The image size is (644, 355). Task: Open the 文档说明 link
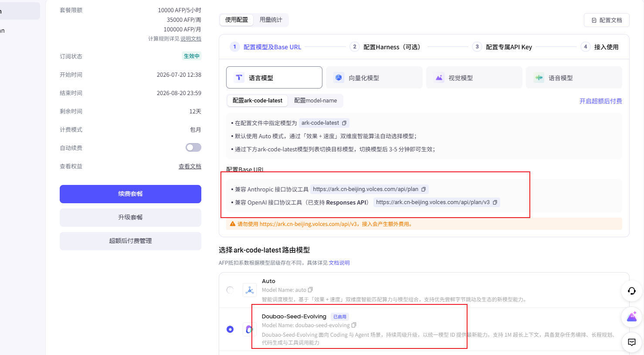[339, 263]
